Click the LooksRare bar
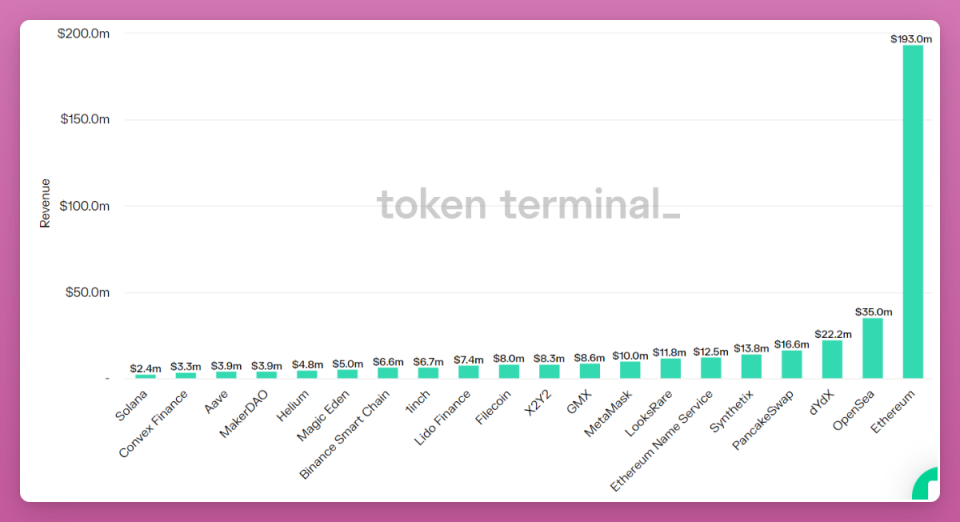This screenshot has width=960, height=522. 670,368
